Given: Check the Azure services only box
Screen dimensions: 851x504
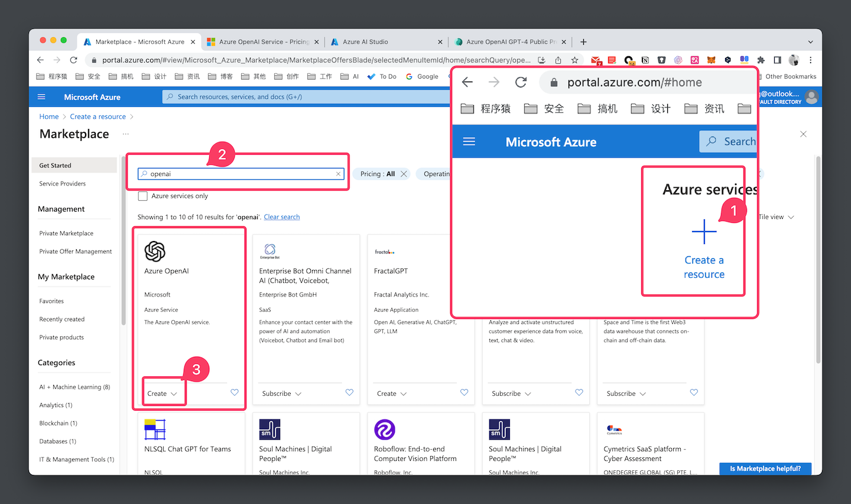Looking at the screenshot, I should tap(142, 196).
